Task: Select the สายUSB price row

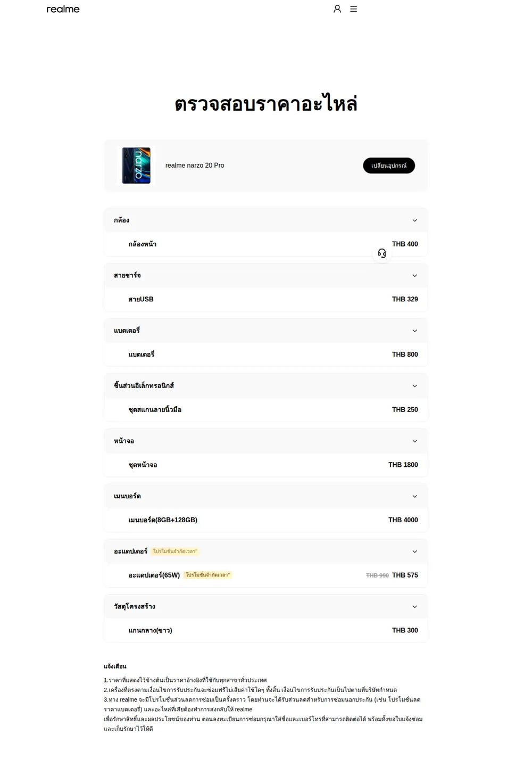Action: [266, 299]
